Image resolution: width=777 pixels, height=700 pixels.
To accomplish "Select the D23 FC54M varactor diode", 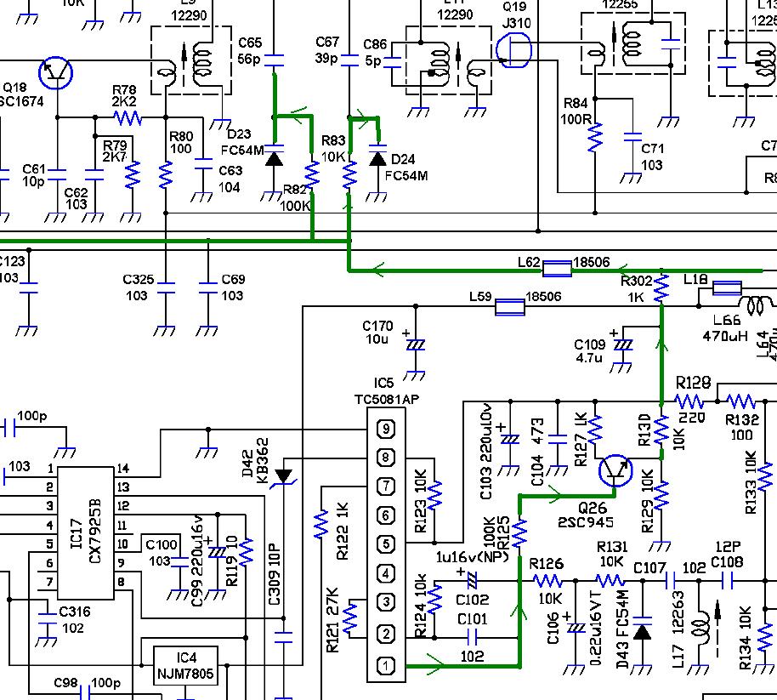I will pos(274,157).
